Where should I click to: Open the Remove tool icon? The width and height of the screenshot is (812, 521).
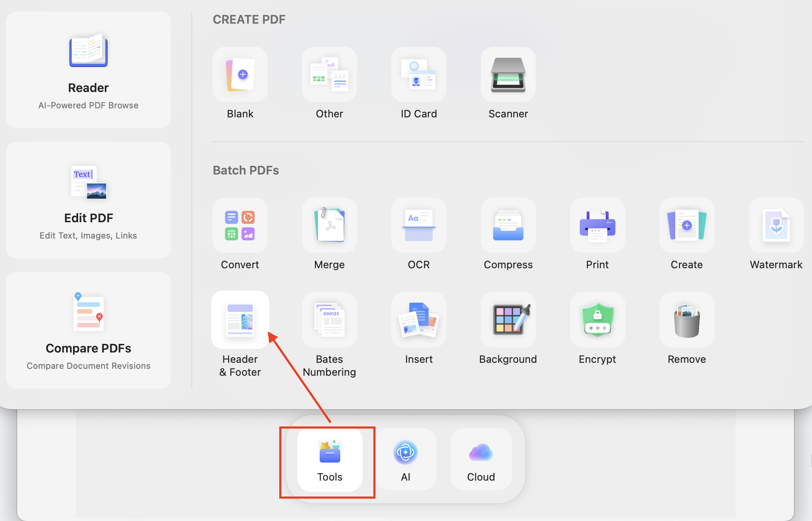(x=686, y=320)
